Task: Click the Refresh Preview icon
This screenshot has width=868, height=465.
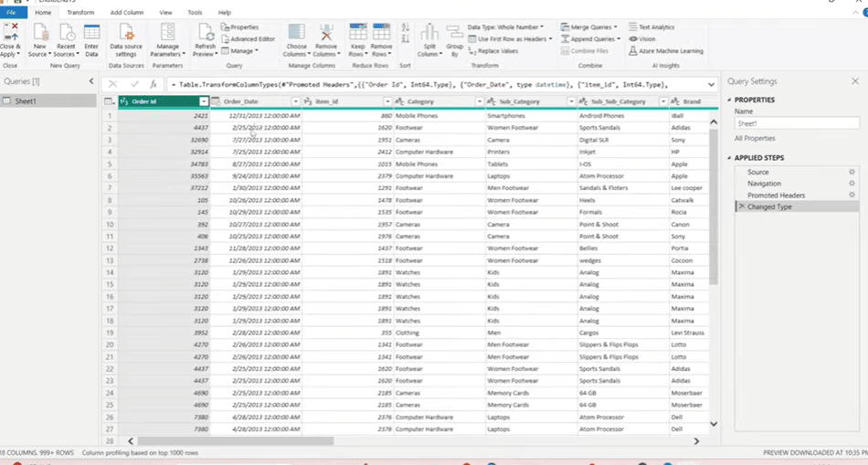Action: pos(206,32)
